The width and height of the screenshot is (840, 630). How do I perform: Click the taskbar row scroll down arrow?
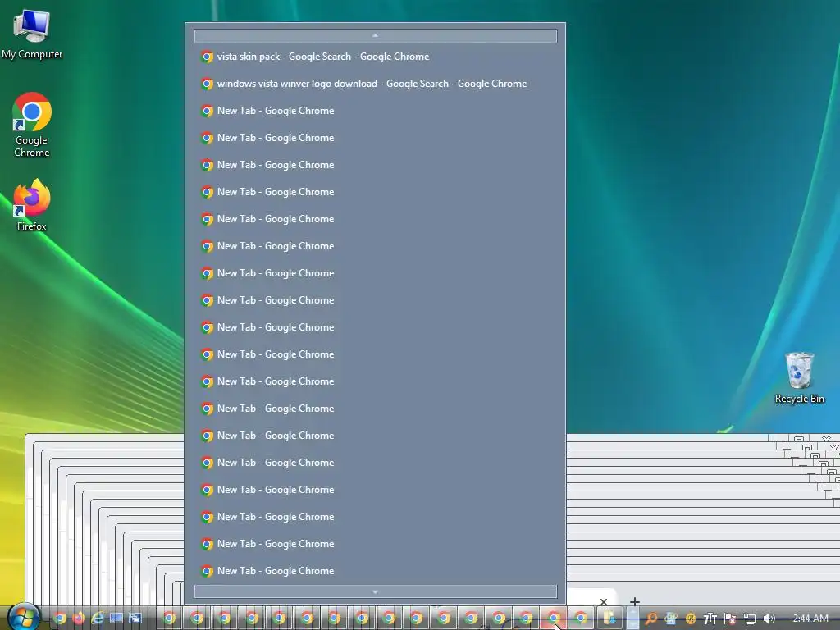click(632, 624)
